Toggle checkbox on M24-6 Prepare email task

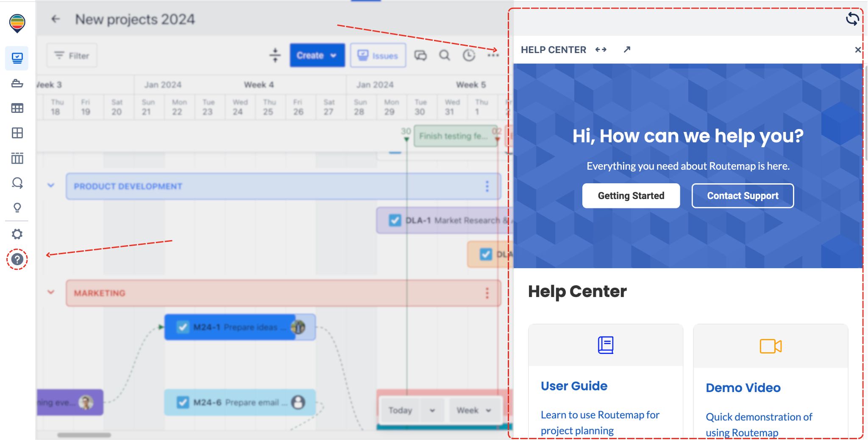click(x=183, y=402)
